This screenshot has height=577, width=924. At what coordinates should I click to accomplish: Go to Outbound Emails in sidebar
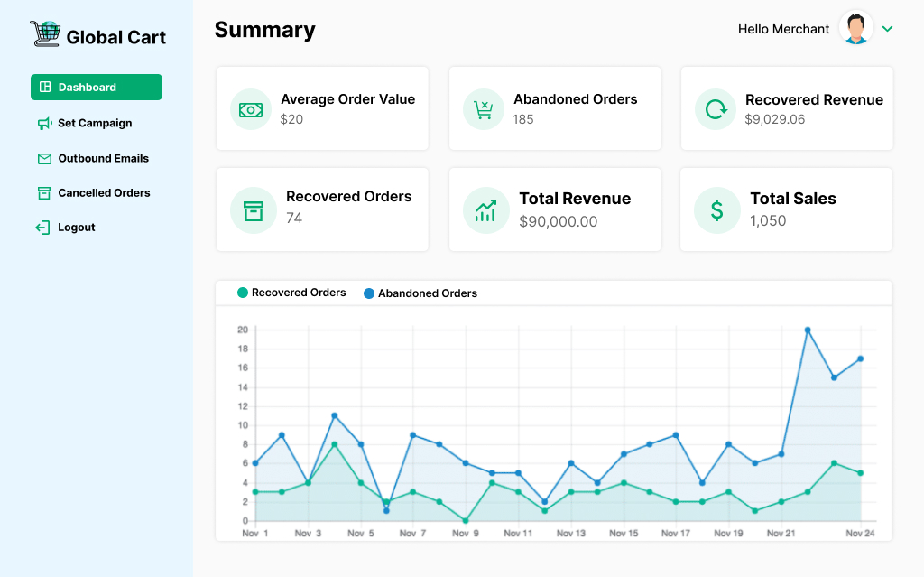coord(103,158)
